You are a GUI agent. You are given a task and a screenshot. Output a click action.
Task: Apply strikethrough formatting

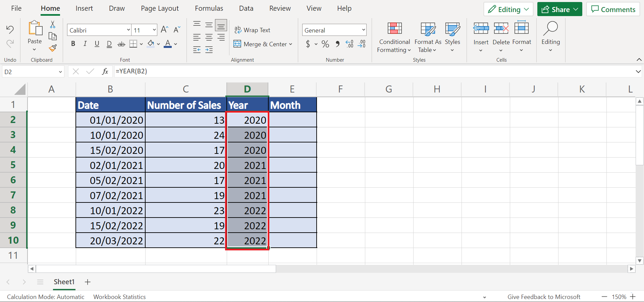tap(121, 44)
